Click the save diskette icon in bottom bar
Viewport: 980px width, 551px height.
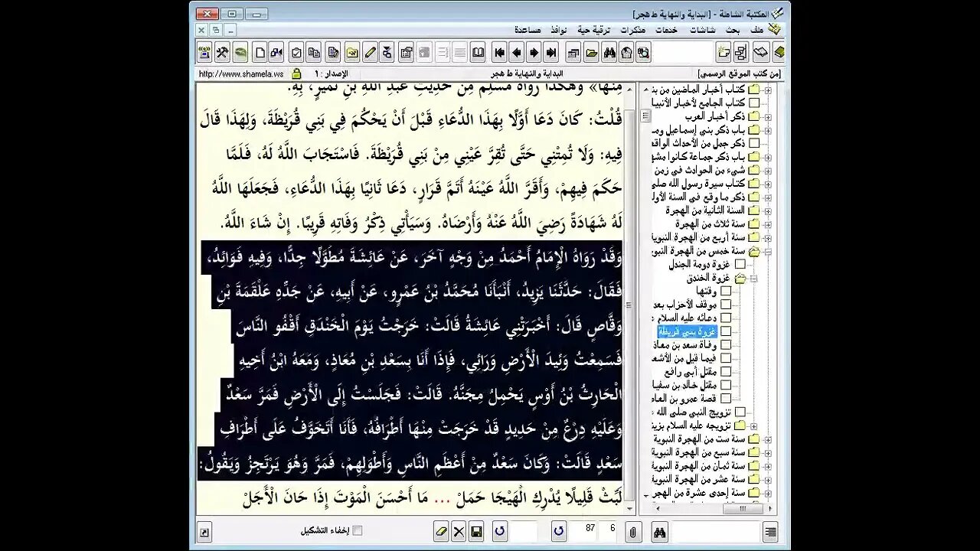point(476,531)
